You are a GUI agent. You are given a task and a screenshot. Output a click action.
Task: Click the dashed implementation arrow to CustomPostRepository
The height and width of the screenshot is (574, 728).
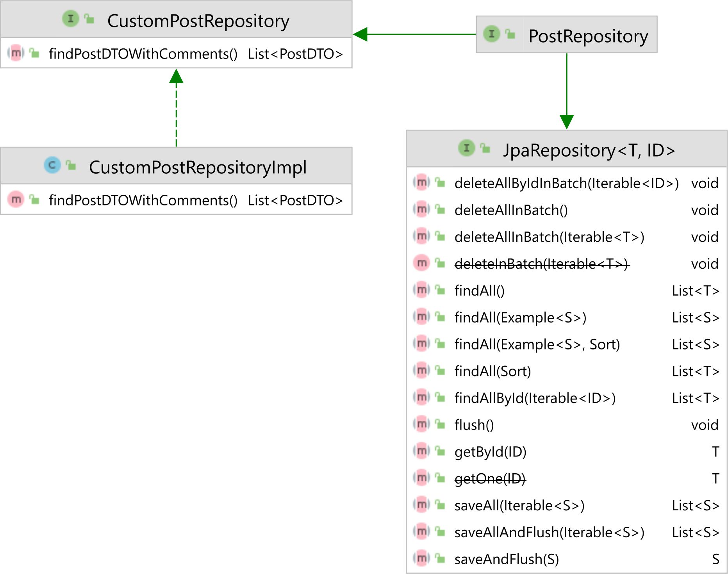[176, 108]
